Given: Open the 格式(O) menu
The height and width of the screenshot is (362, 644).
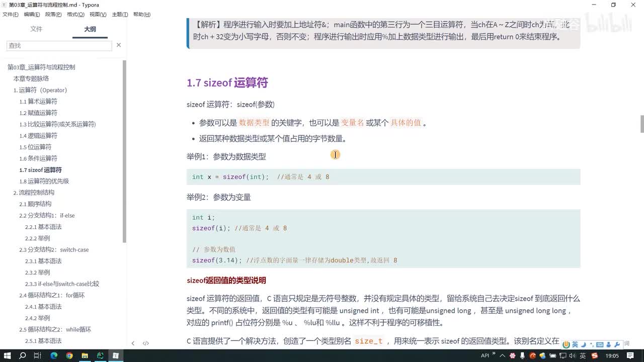Looking at the screenshot, I should (75, 15).
